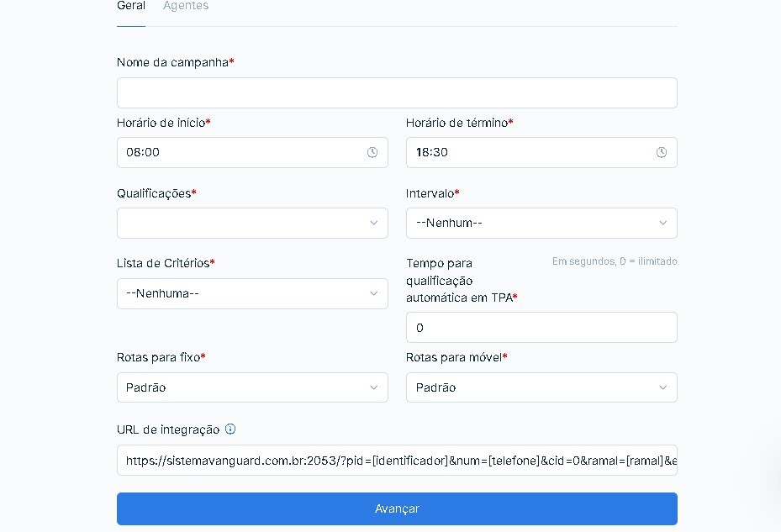Image resolution: width=781 pixels, height=532 pixels.
Task: Click the Rotas para móvel chevron arrow
Action: click(x=663, y=387)
